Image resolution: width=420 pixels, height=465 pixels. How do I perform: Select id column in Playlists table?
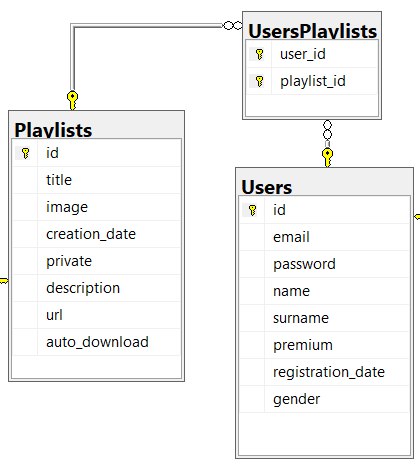point(97,153)
